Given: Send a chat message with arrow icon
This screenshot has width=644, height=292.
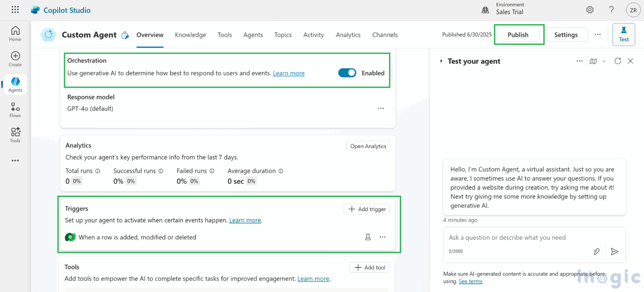Looking at the screenshot, I should (x=615, y=251).
